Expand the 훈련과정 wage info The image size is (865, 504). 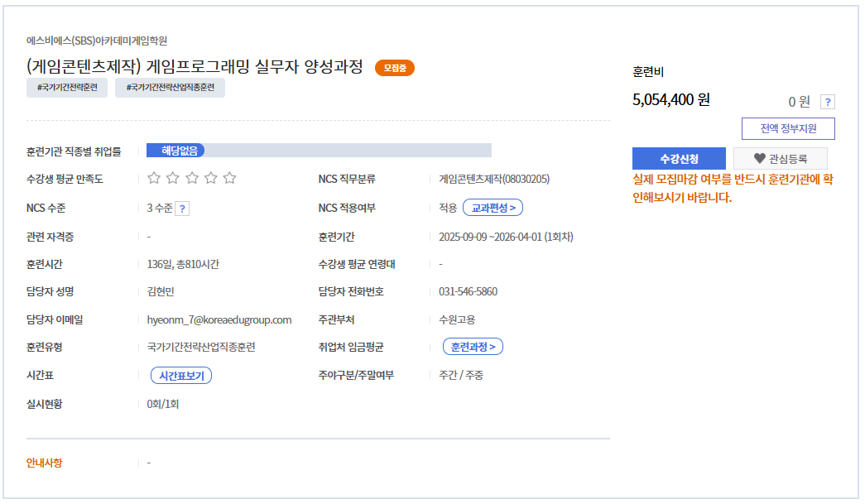click(473, 347)
